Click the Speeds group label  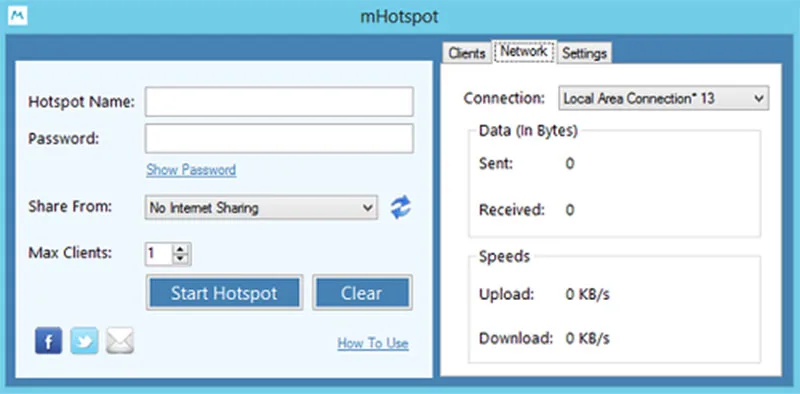click(504, 256)
